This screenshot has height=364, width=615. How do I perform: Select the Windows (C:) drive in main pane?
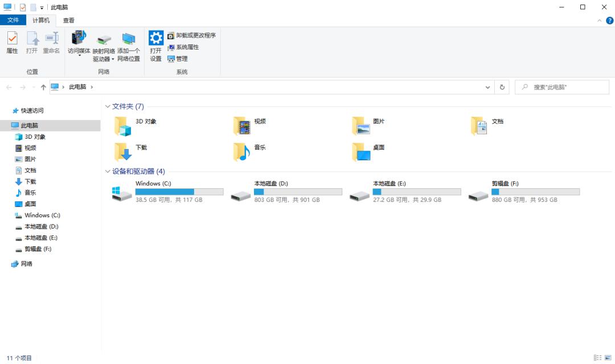[168, 192]
